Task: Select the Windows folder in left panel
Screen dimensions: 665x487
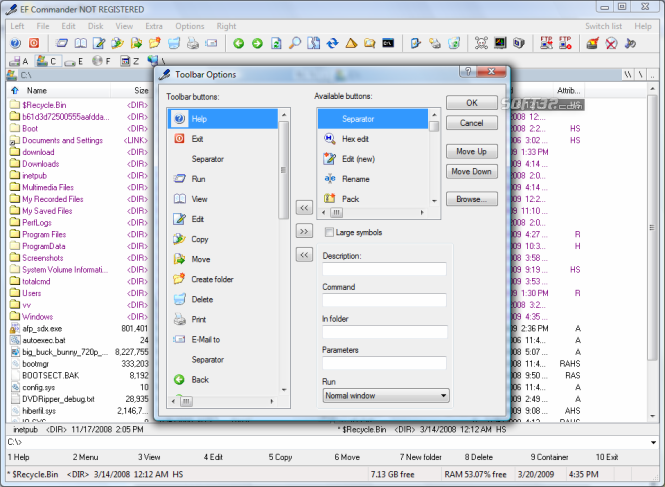Action: tap(37, 316)
